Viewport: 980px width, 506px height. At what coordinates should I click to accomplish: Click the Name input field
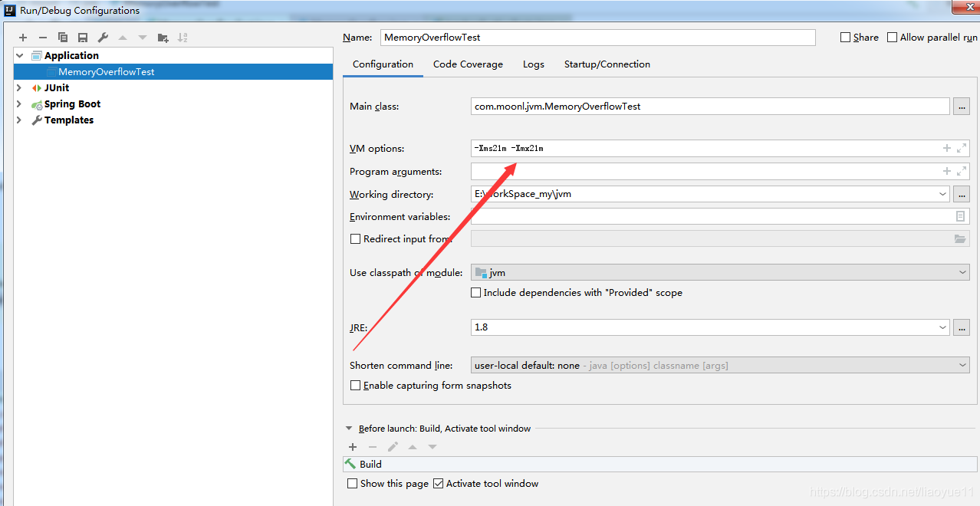[598, 38]
